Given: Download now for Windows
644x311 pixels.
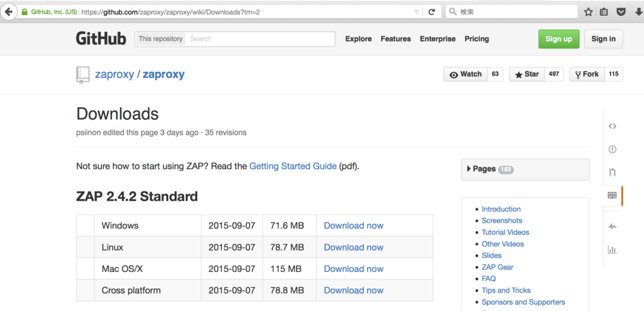Looking at the screenshot, I should coord(353,225).
